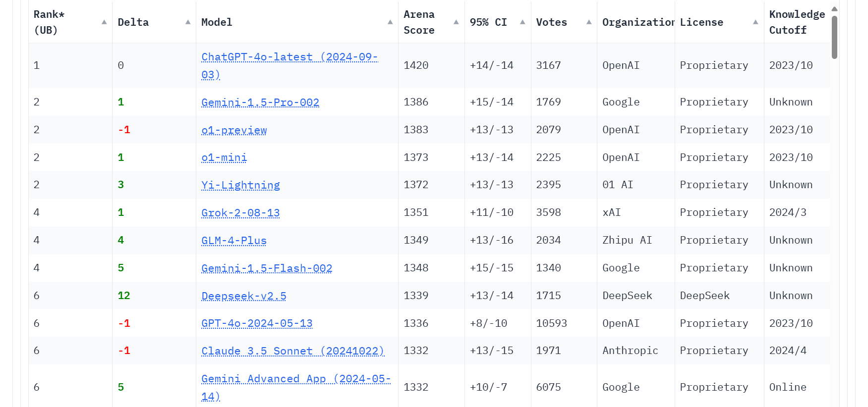This screenshot has width=868, height=407.
Task: Click the Knowledge Cutoff column header
Action: 797,22
